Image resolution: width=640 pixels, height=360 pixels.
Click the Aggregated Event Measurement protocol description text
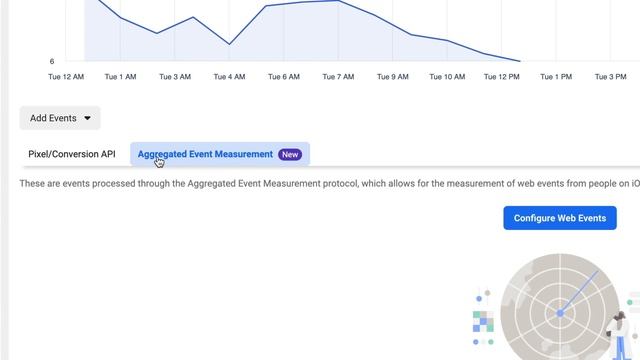[329, 184]
